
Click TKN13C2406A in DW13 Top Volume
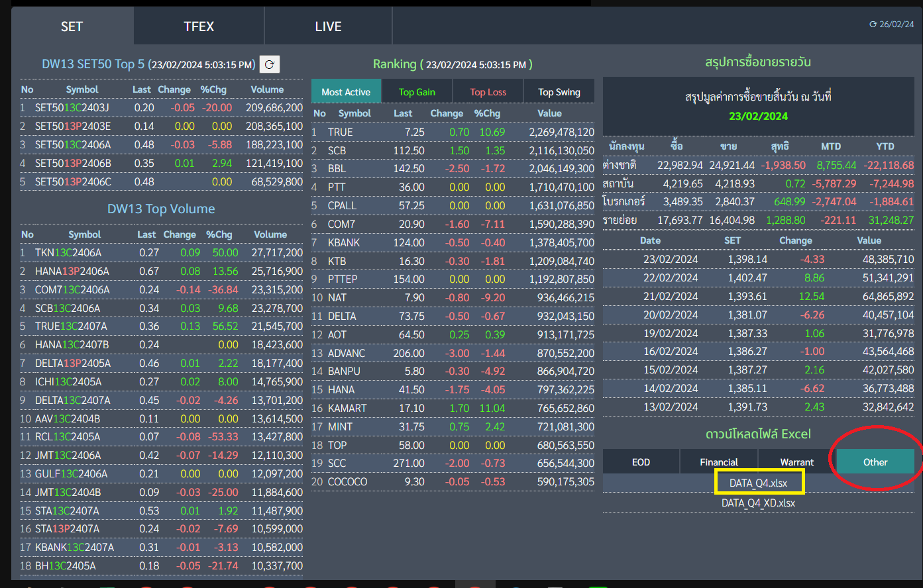click(x=68, y=253)
